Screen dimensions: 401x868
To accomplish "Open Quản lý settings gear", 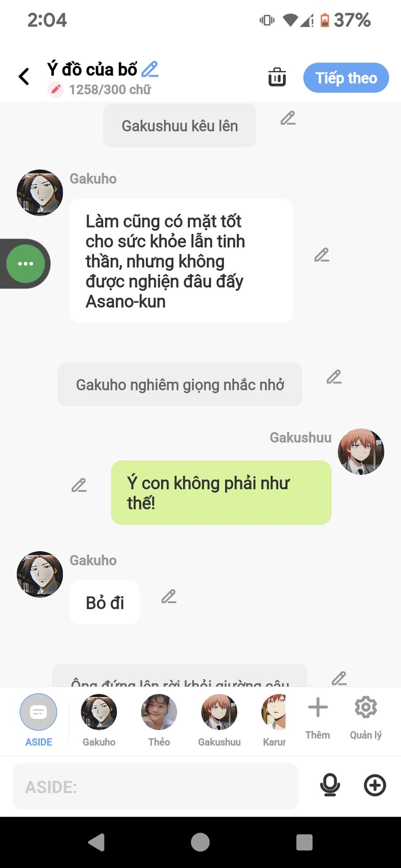I will pyautogui.click(x=366, y=717).
